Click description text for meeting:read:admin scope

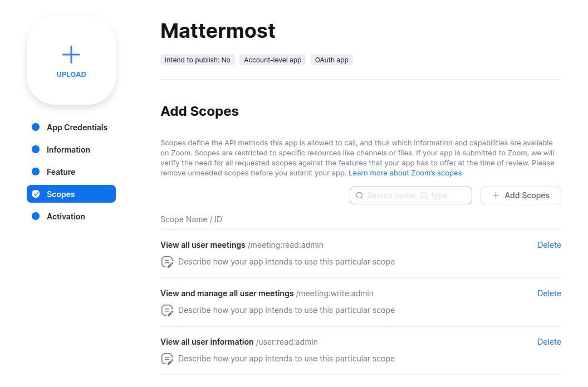(286, 262)
